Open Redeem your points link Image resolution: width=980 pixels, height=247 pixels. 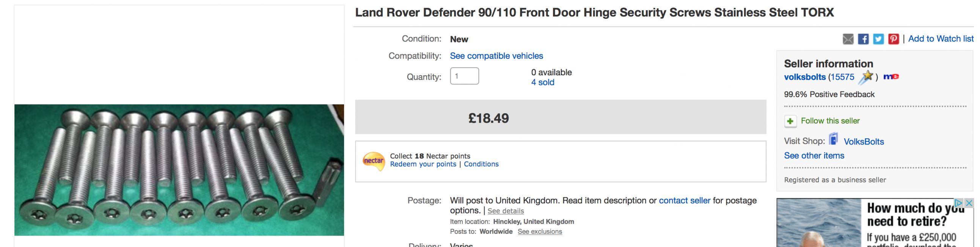[422, 164]
